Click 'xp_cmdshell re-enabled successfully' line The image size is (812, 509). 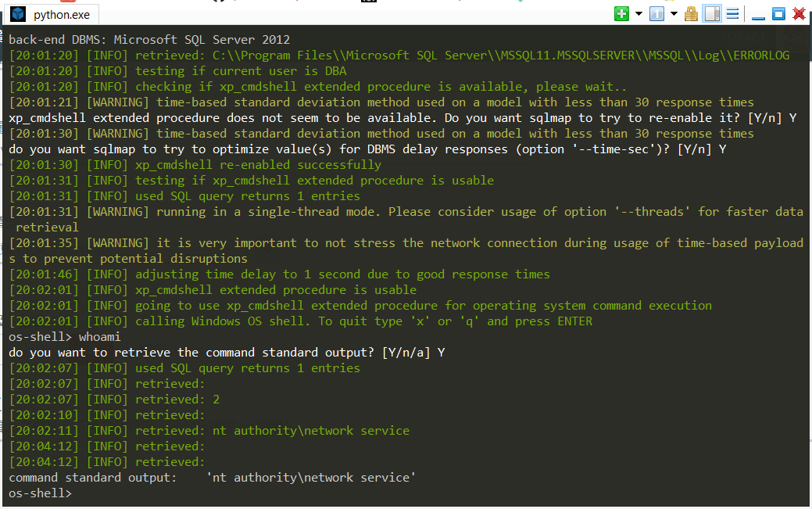pyautogui.click(x=195, y=165)
